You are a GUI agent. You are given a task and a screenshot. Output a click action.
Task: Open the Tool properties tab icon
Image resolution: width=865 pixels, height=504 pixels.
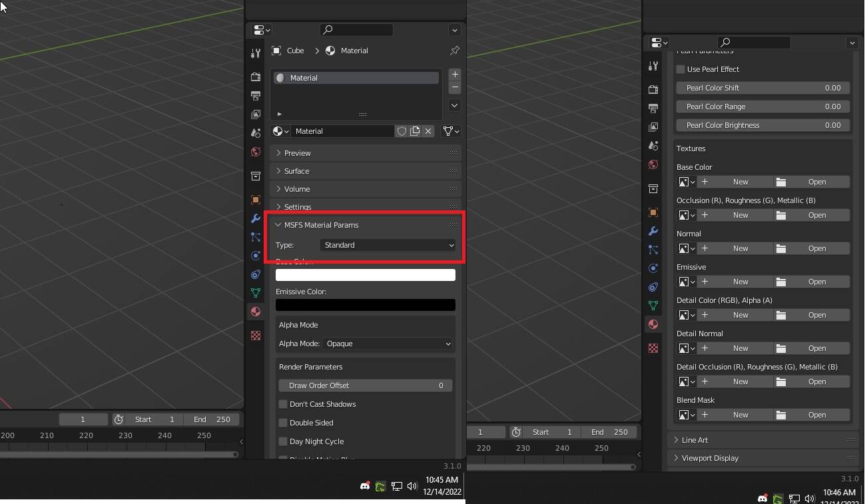tap(256, 53)
